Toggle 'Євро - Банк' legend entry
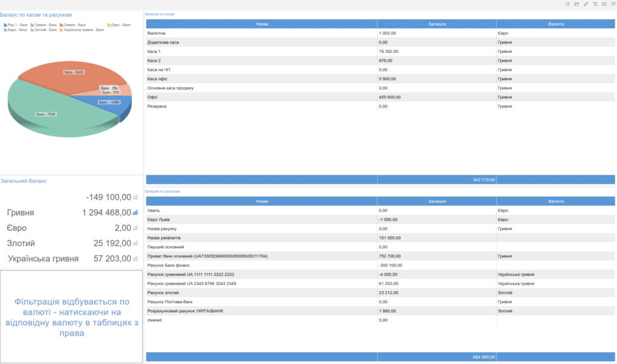The height and width of the screenshot is (364, 617). (119, 25)
